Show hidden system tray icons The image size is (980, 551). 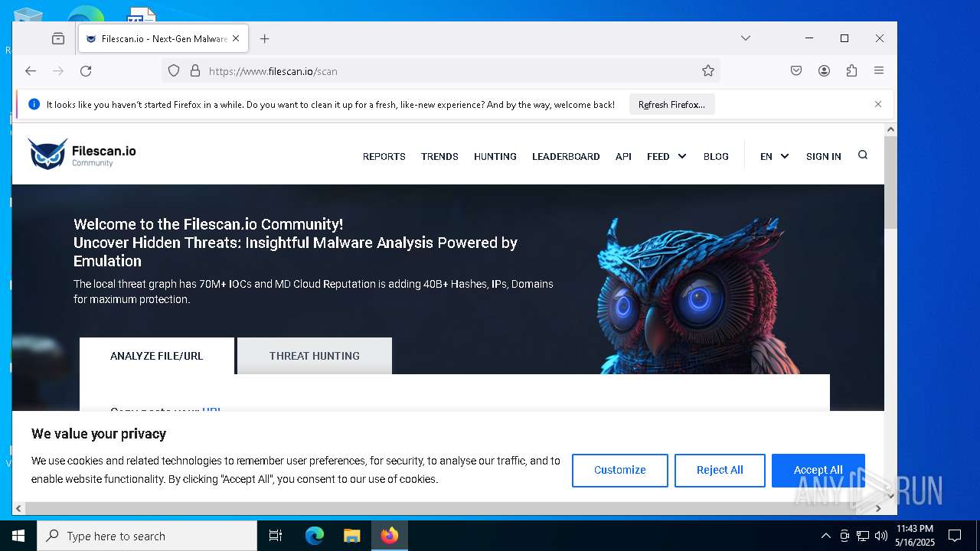tap(825, 536)
